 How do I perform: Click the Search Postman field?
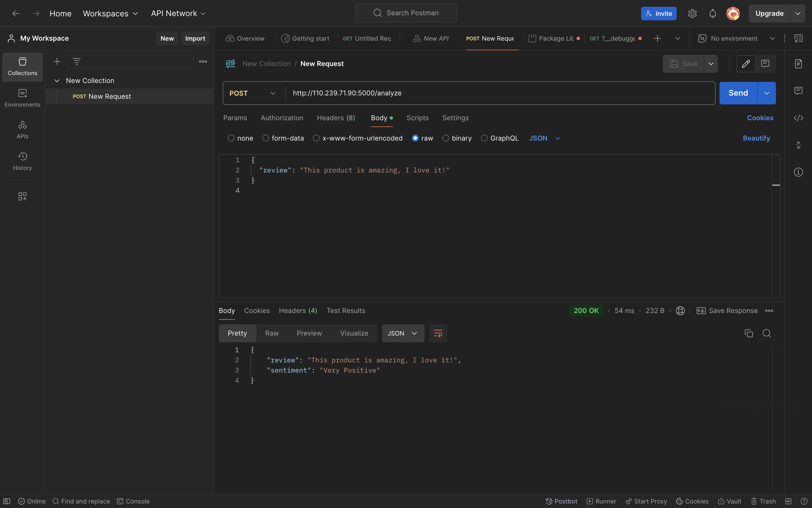[406, 13]
